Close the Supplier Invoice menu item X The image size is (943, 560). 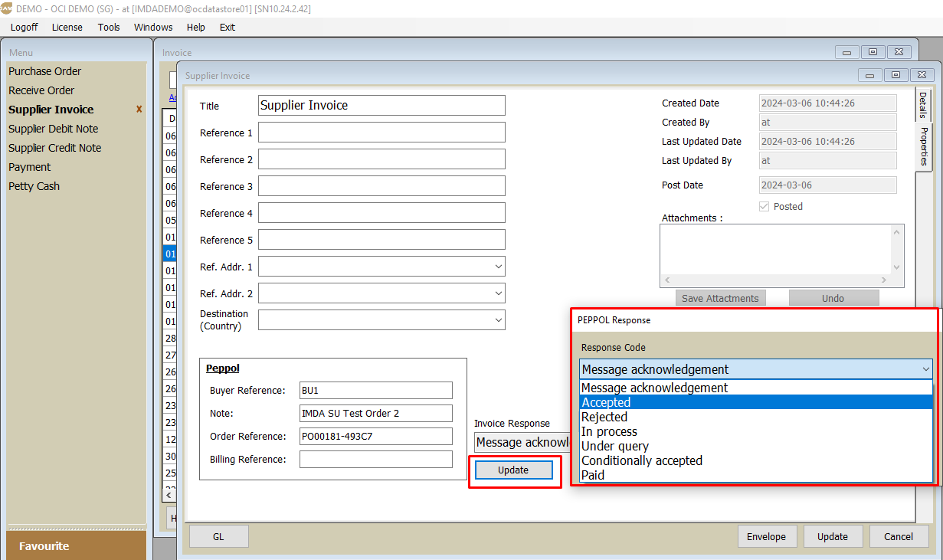(139, 110)
